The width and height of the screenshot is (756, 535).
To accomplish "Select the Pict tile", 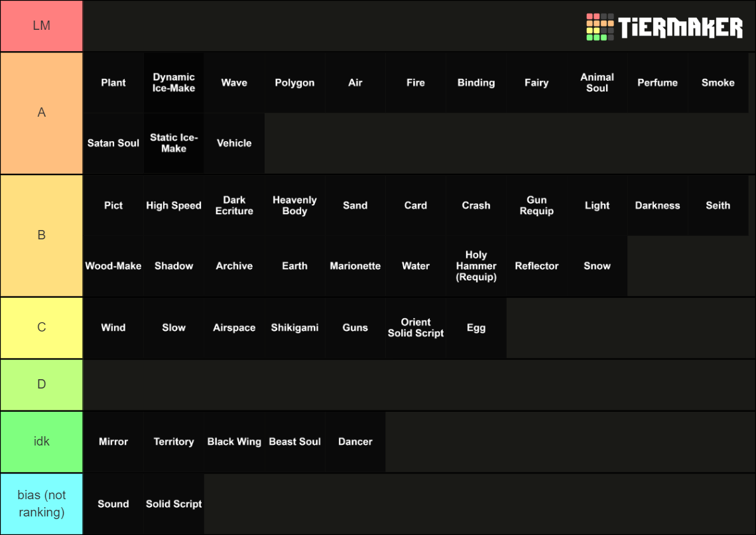I will point(113,206).
